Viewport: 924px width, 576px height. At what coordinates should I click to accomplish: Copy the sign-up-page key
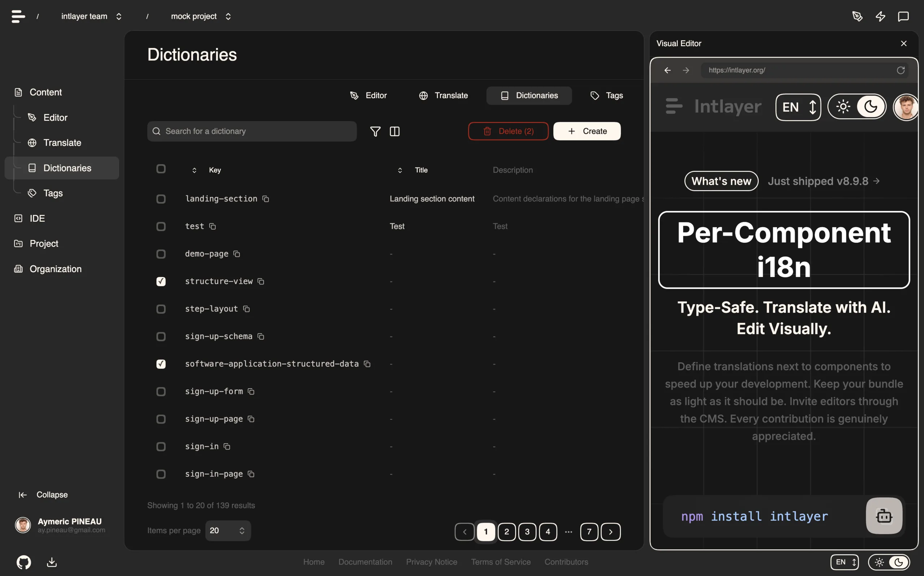(x=251, y=419)
